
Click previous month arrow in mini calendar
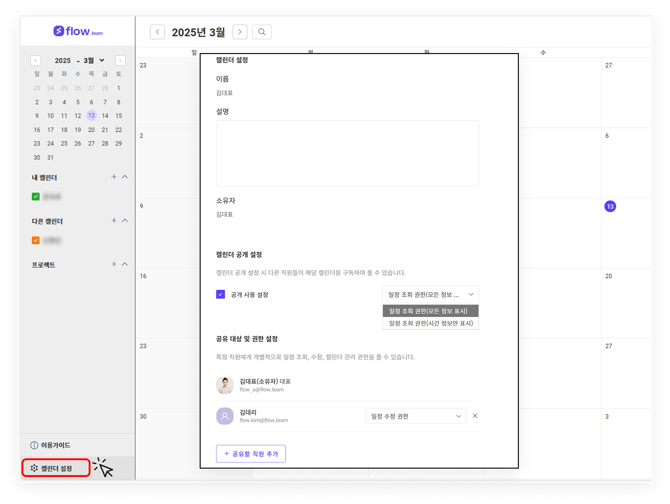coord(36,61)
